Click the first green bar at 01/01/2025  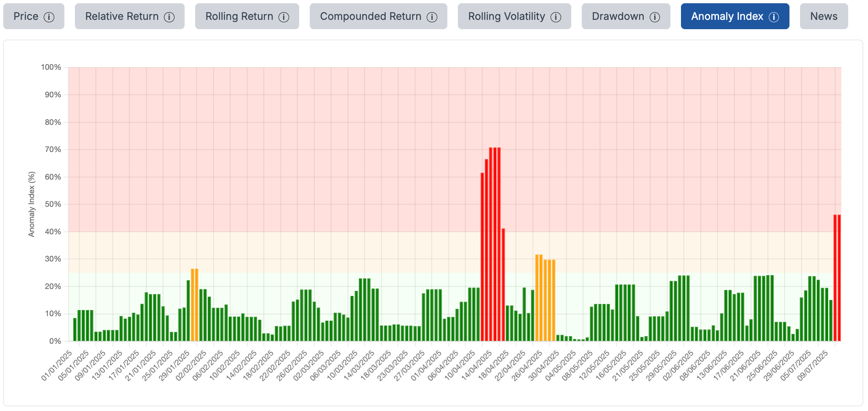coord(75,330)
